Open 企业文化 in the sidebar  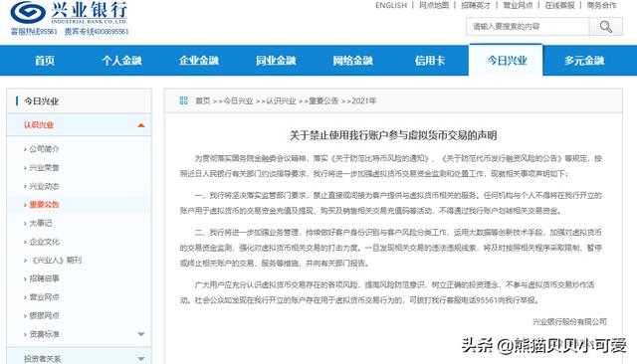click(x=44, y=242)
